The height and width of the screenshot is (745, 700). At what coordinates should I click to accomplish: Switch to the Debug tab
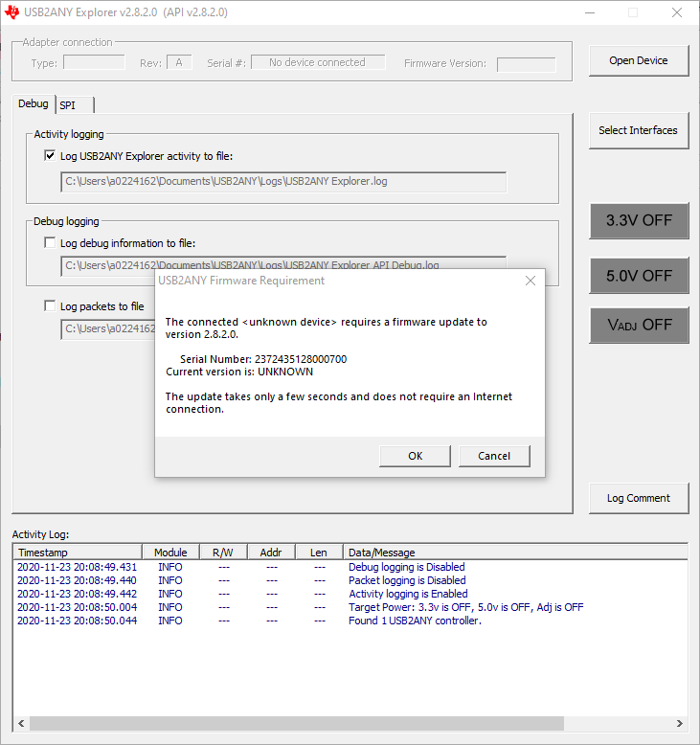(x=34, y=104)
